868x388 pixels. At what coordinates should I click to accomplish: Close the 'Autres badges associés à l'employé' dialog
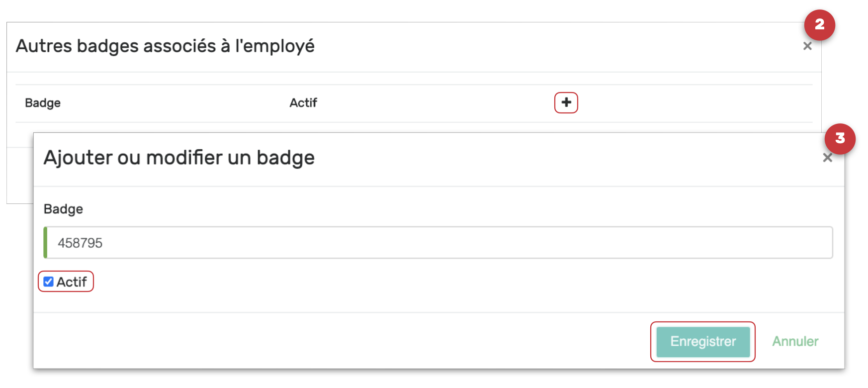[x=807, y=46]
